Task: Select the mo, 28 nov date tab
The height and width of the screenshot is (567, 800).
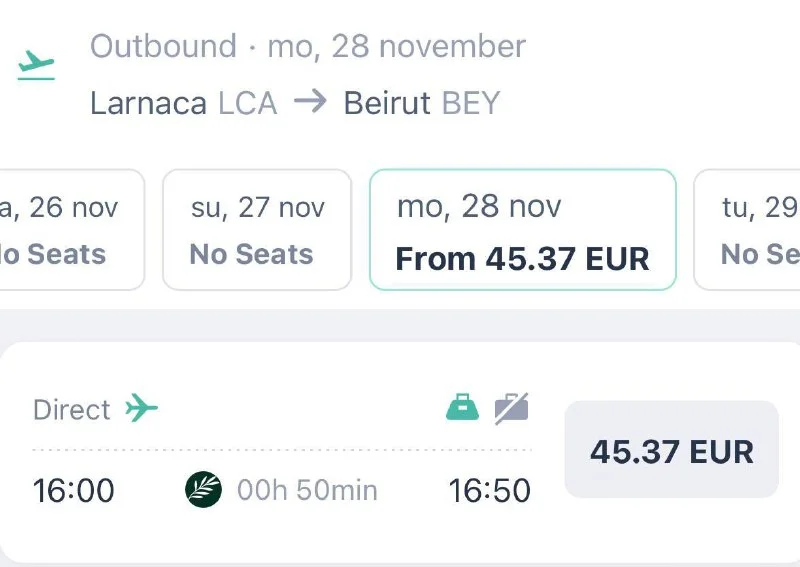Action: click(523, 230)
